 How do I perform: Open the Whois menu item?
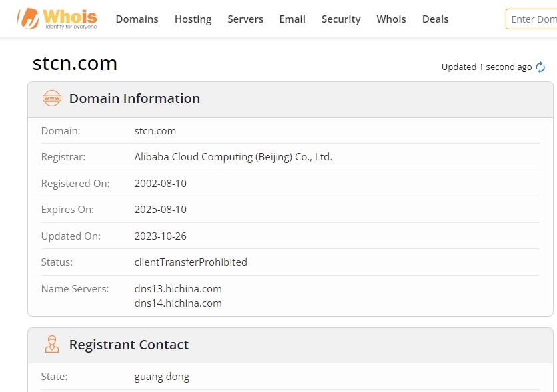tap(391, 19)
